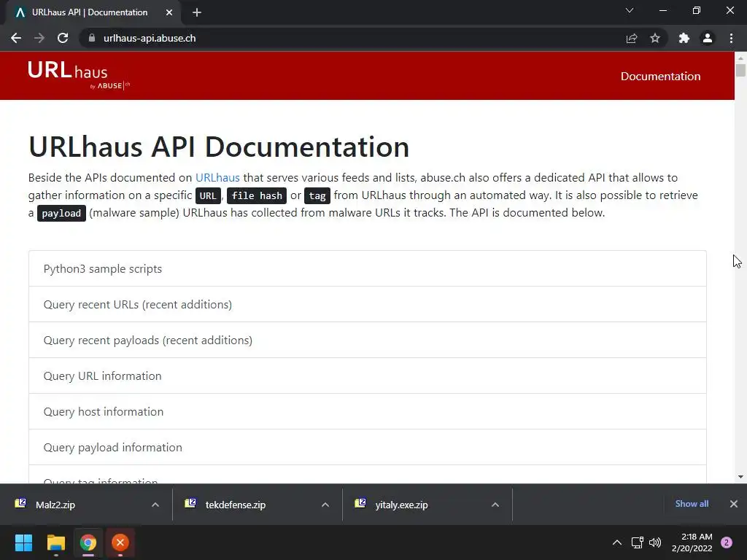Click the address bar URL field
The width and height of the screenshot is (747, 560).
(x=352, y=38)
